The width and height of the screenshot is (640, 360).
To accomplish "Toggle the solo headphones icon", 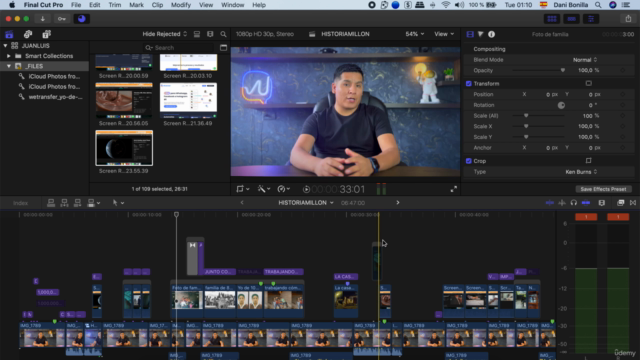I will click(573, 203).
